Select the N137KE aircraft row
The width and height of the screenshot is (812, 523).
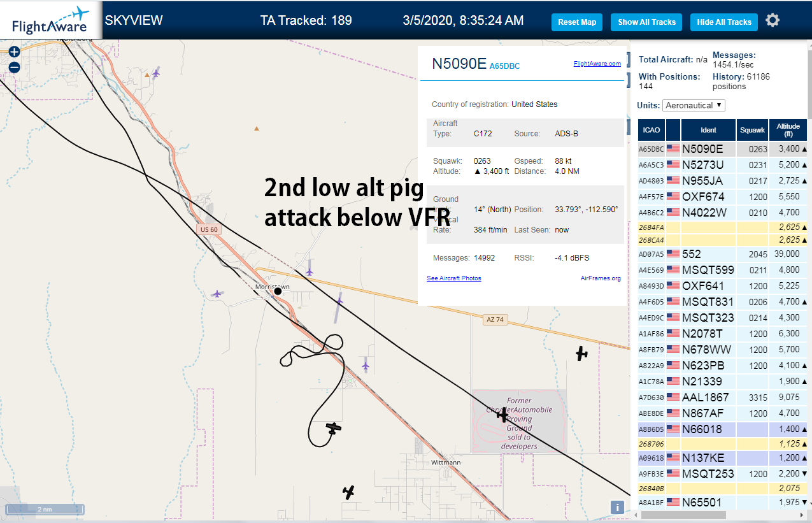pyautogui.click(x=722, y=458)
